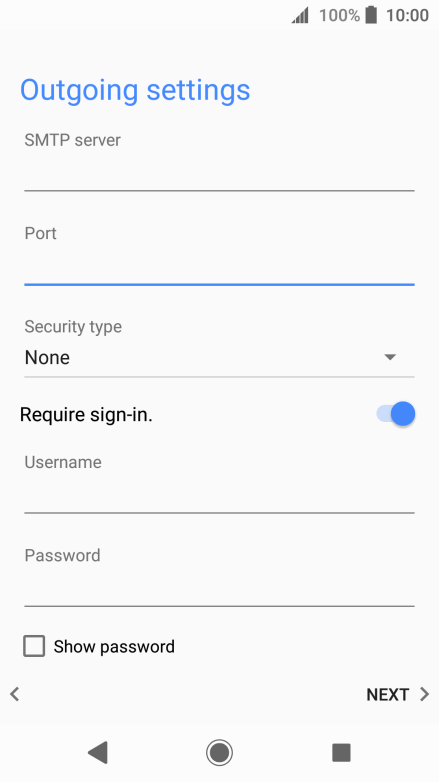439x782 pixels.
Task: Tap the Android home circle button
Action: click(x=219, y=752)
